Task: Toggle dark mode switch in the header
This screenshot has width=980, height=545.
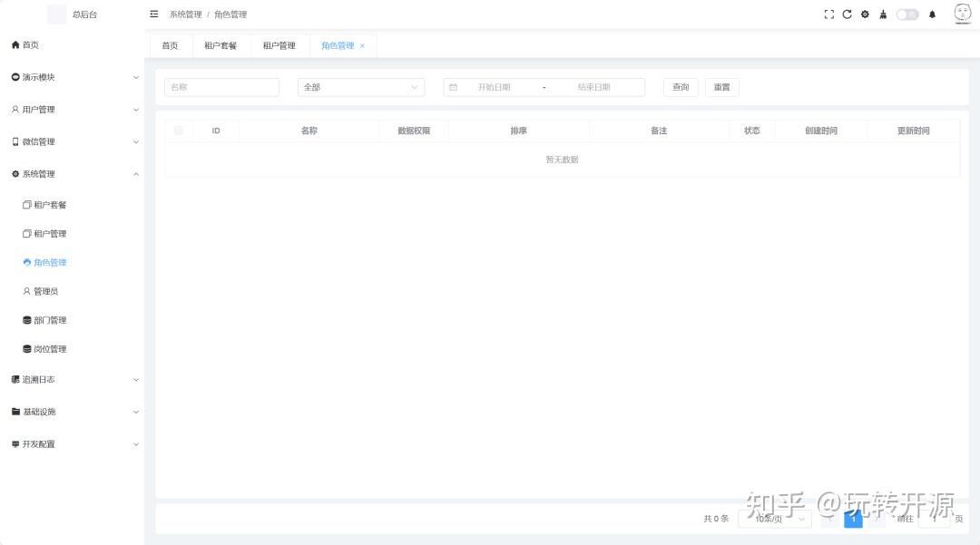Action: (x=906, y=14)
